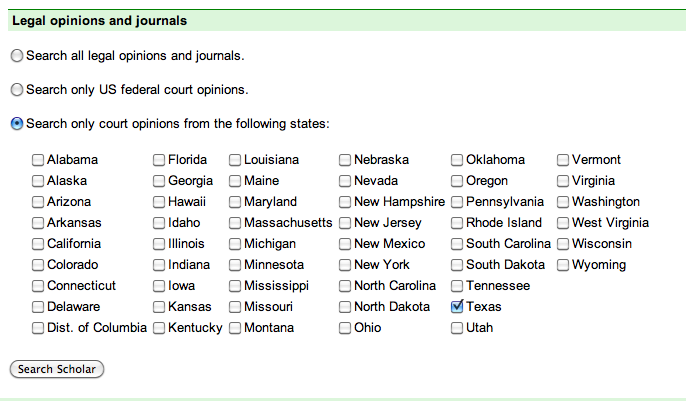This screenshot has height=408, width=686.
Task: Choose 'Search only US federal court opinions'
Action: click(x=17, y=90)
